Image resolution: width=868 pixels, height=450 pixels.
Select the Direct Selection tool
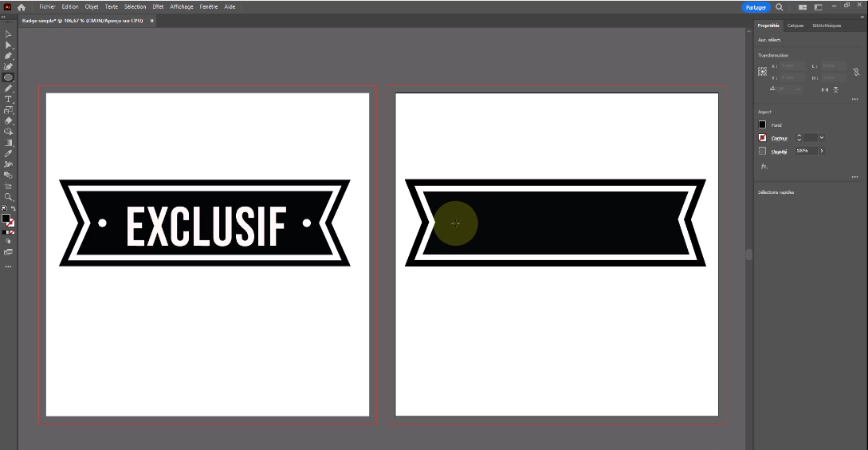coord(8,45)
